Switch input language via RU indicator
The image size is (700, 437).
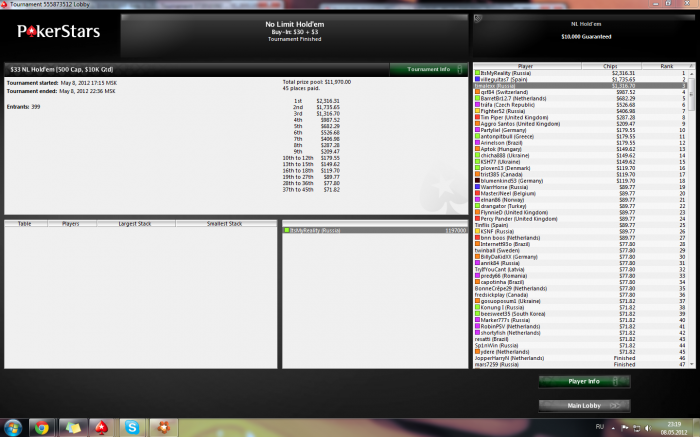point(600,427)
